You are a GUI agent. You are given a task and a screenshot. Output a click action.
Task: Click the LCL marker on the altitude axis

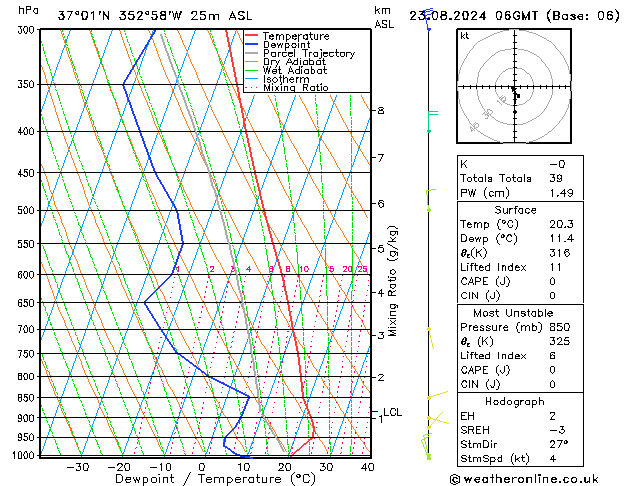tap(392, 412)
